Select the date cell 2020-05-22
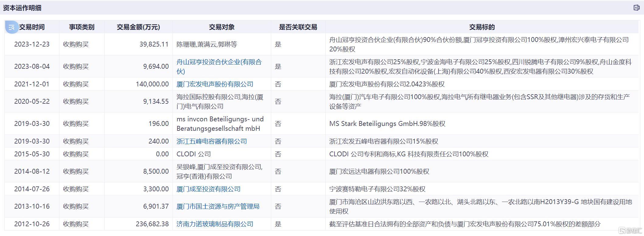The width and height of the screenshot is (644, 236). 32,102
